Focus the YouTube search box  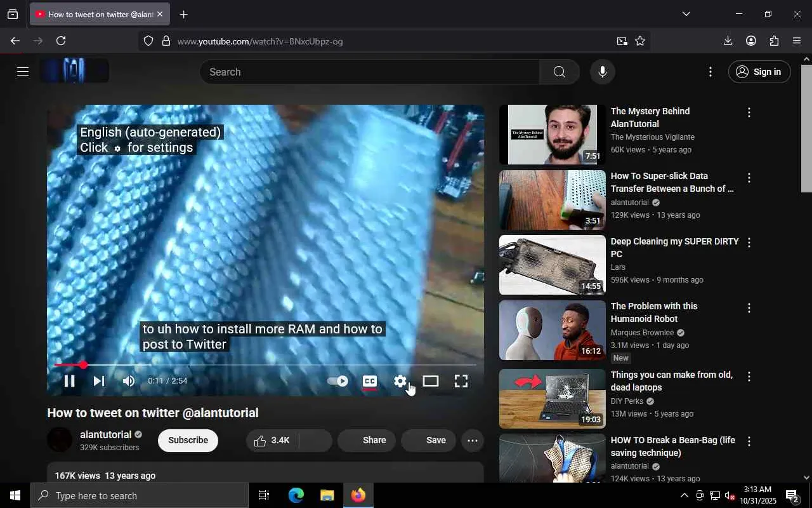click(369, 72)
